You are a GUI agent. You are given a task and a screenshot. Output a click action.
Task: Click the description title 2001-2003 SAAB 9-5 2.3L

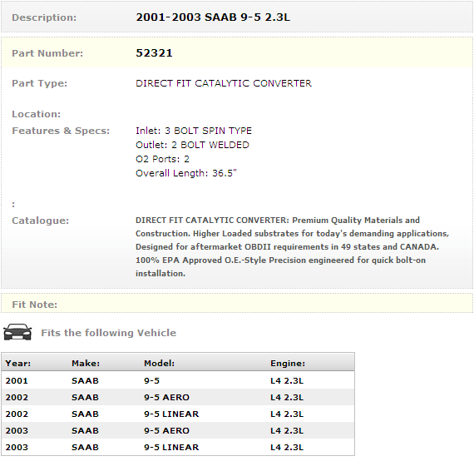pos(213,17)
